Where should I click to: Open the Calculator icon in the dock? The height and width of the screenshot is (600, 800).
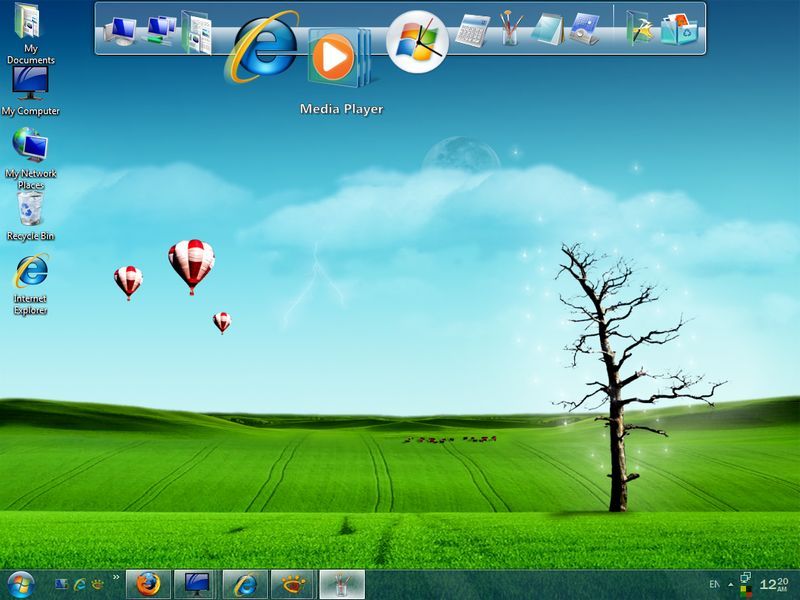point(472,31)
